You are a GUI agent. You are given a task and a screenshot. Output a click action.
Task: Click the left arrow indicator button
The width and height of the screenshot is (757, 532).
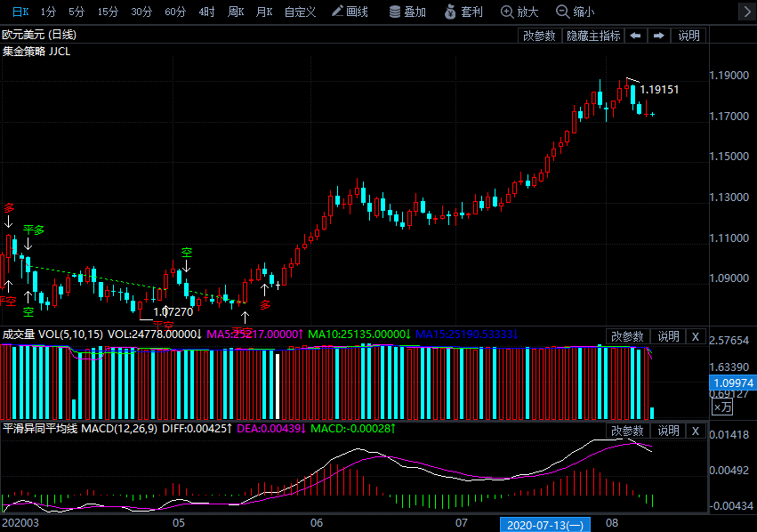[635, 36]
